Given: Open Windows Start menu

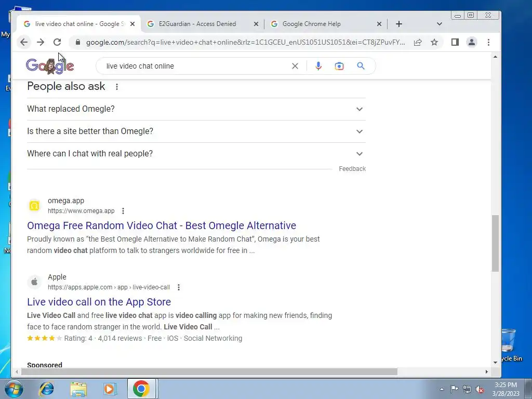Looking at the screenshot, I should tap(14, 389).
